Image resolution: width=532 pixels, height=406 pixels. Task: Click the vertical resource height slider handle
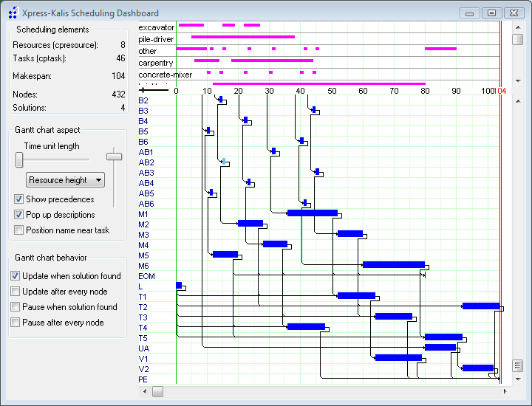pos(114,156)
